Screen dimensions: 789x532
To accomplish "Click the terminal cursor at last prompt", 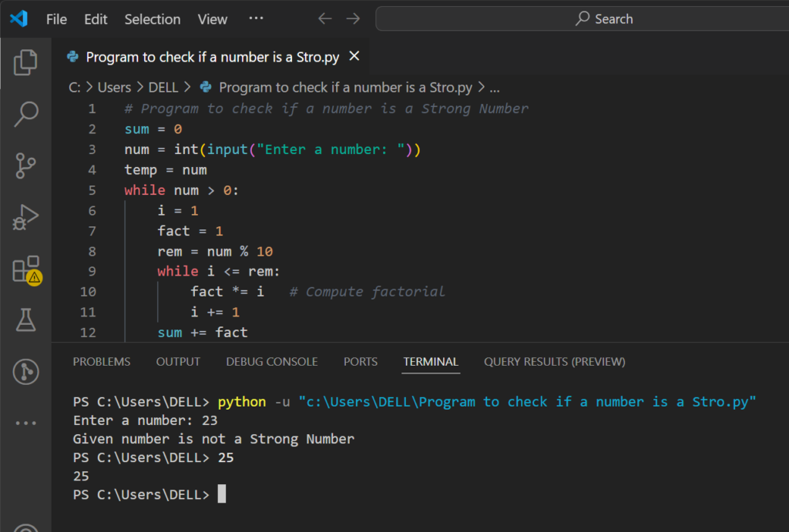I will pos(222,494).
